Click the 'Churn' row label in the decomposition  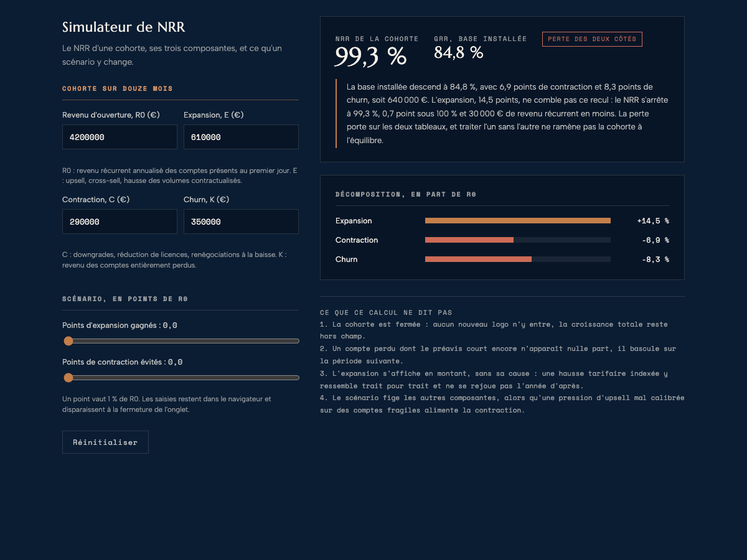[346, 259]
